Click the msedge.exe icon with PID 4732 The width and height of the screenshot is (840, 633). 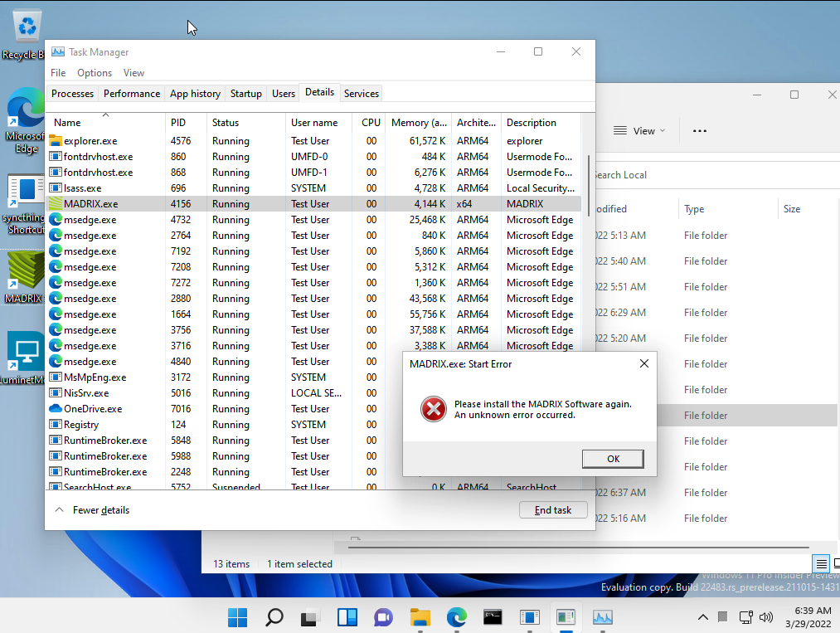pyautogui.click(x=56, y=220)
